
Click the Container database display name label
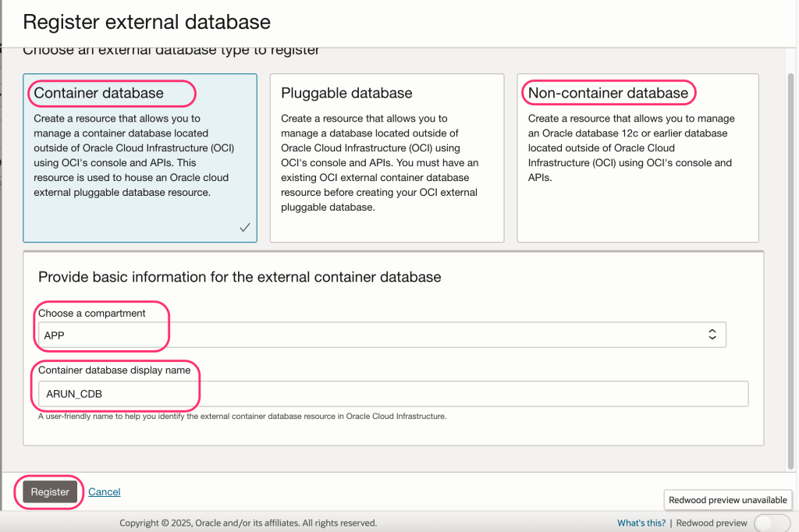[x=115, y=370]
